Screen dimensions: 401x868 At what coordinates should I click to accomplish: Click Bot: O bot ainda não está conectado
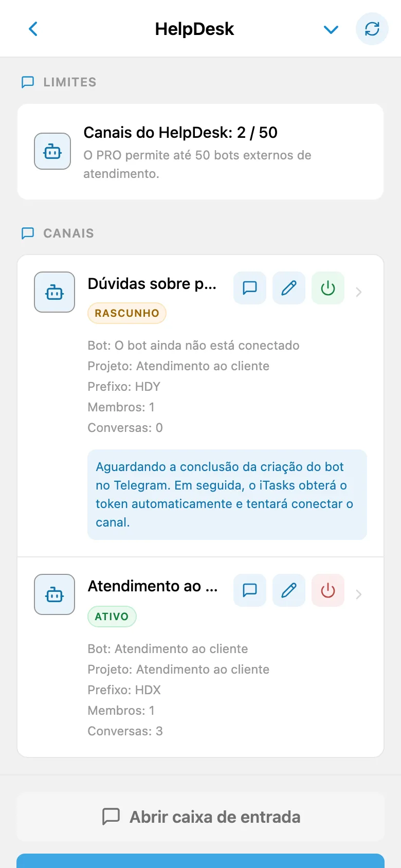(193, 346)
